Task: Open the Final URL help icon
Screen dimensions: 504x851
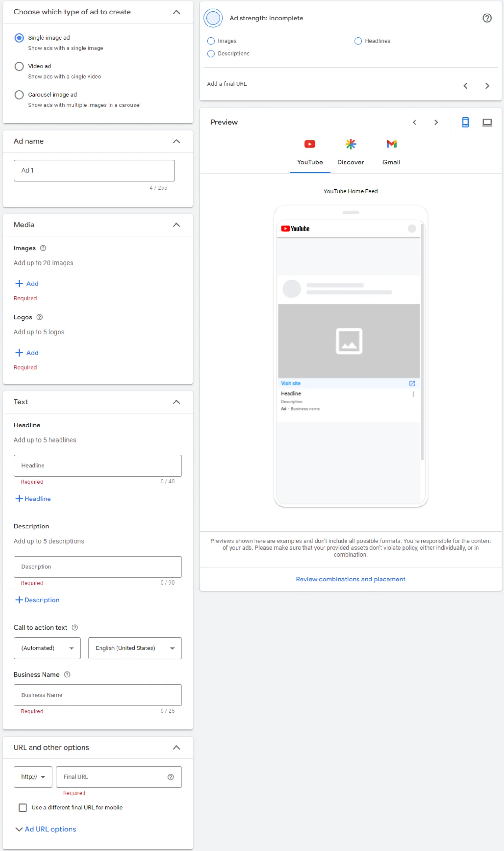Action: tap(171, 777)
